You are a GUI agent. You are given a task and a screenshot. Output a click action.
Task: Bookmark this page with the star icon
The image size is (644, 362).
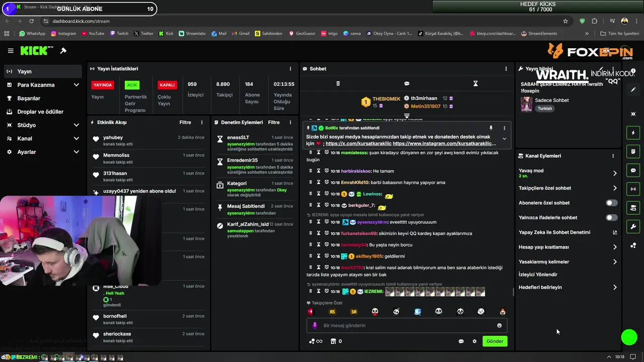click(x=566, y=21)
